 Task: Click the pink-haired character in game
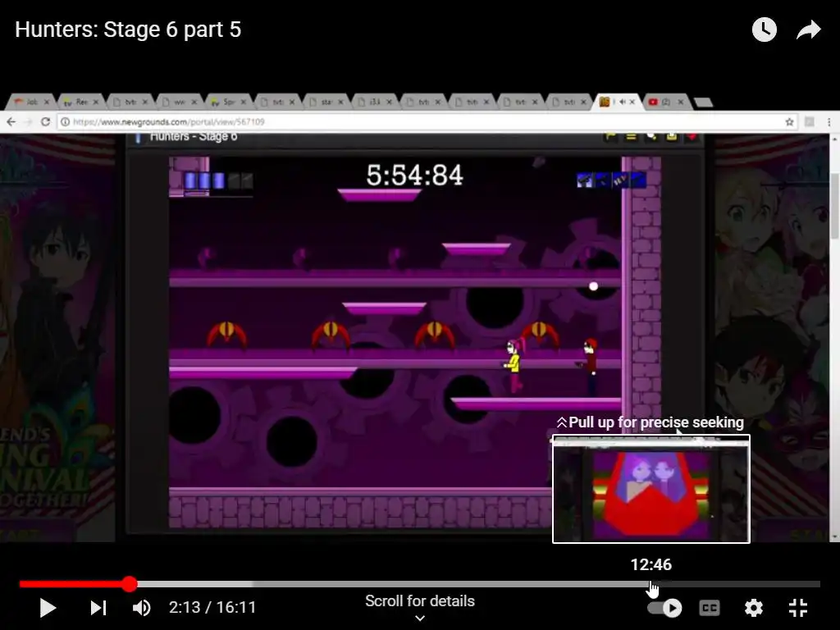coord(514,365)
